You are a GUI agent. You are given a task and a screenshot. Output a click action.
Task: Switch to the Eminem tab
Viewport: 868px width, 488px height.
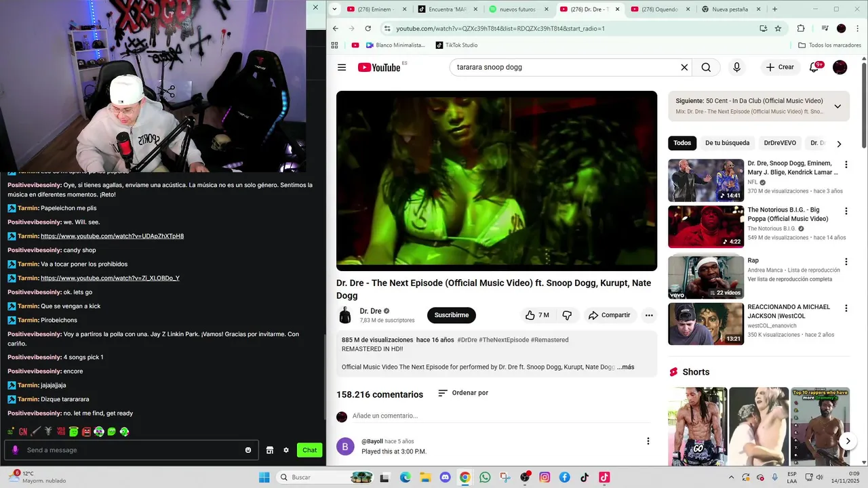click(x=377, y=9)
